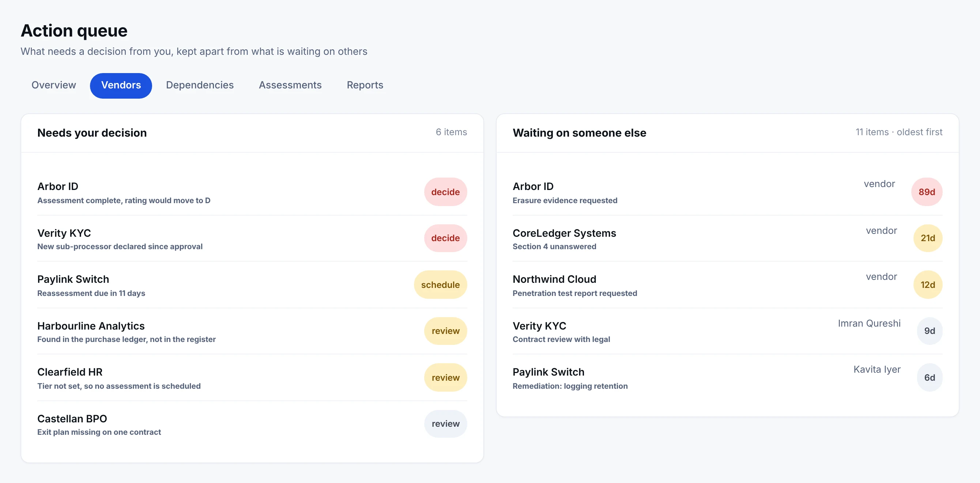Click decide button for Verity KYC
980x483 pixels.
click(x=445, y=238)
